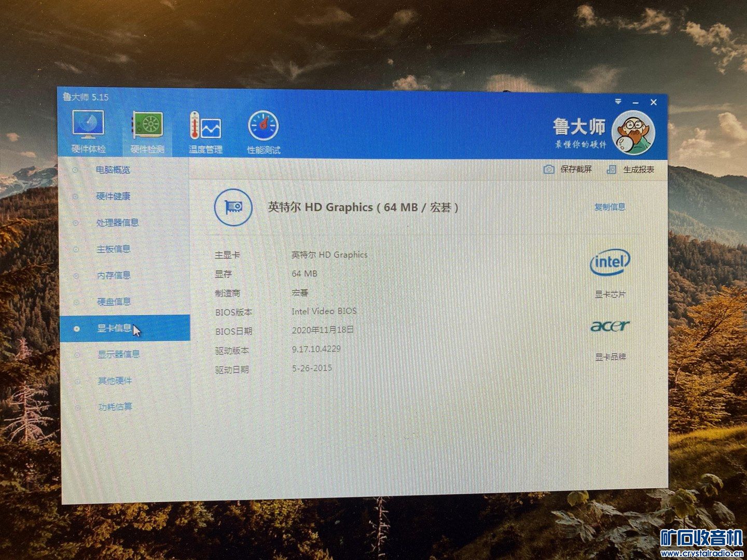This screenshot has width=747, height=560.
Task: Click the 显卡芯片 label
Action: pos(610,295)
